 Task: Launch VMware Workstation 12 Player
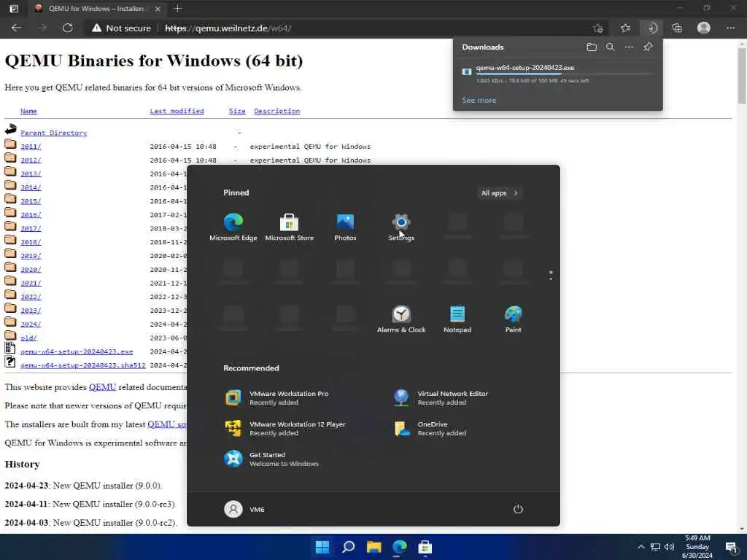click(x=285, y=428)
